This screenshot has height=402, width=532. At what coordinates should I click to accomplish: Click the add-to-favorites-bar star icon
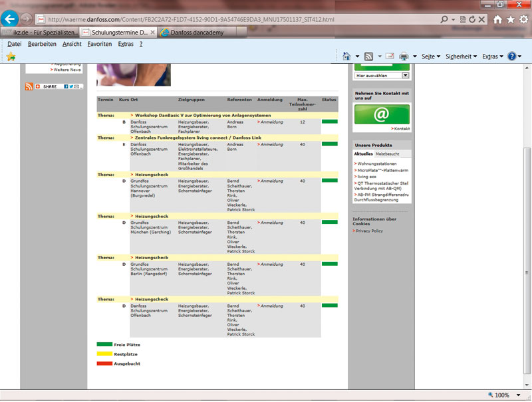click(x=11, y=56)
